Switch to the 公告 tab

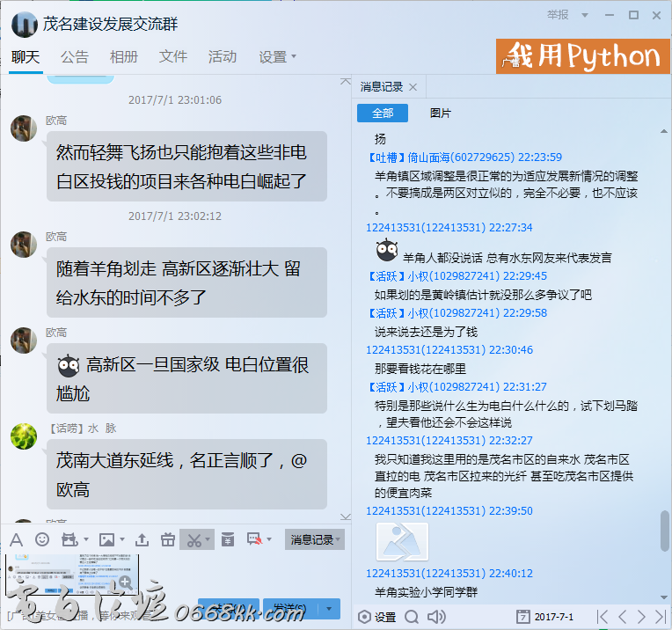[75, 57]
